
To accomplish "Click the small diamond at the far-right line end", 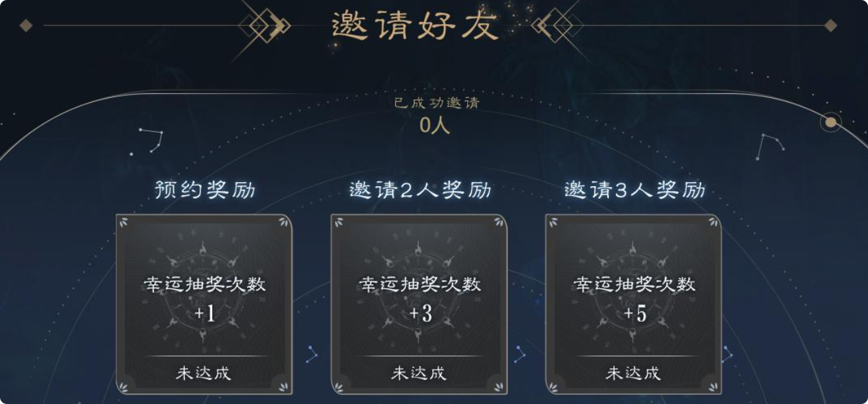I will click(830, 26).
